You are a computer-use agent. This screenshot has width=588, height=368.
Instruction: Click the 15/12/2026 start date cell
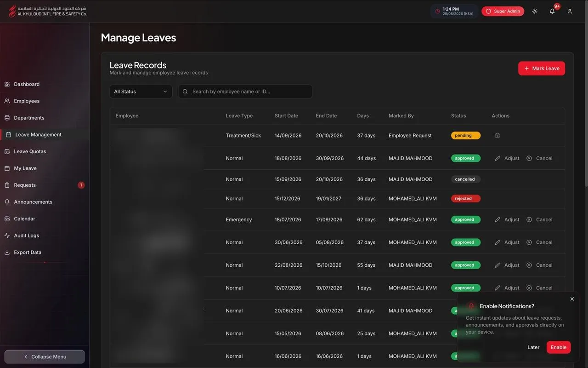coord(288,199)
